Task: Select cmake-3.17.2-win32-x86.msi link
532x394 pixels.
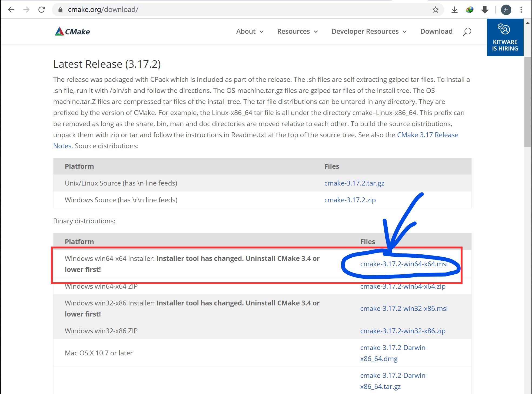Action: 404,308
